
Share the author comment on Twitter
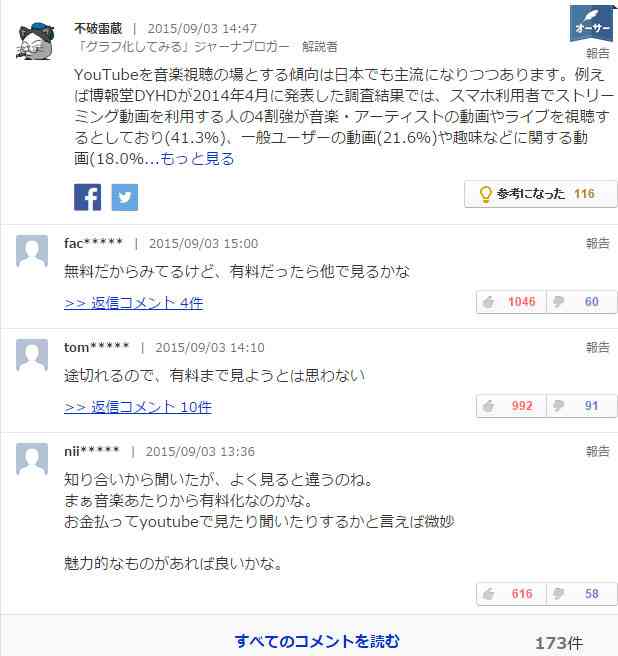(x=125, y=197)
